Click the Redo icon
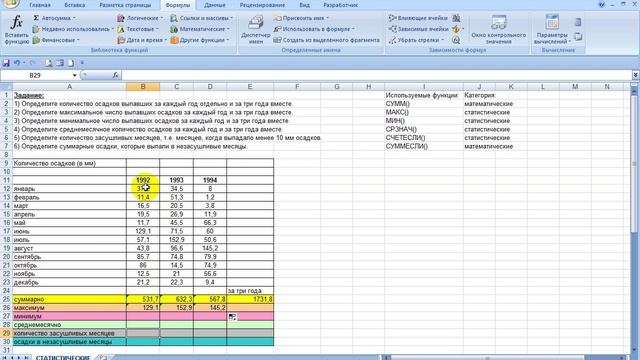 point(33,63)
